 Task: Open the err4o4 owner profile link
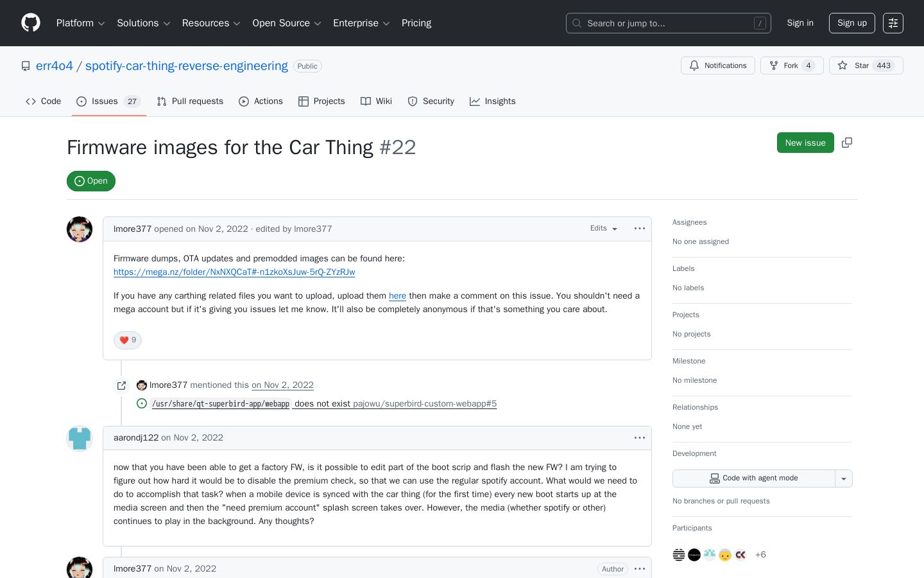click(x=55, y=66)
